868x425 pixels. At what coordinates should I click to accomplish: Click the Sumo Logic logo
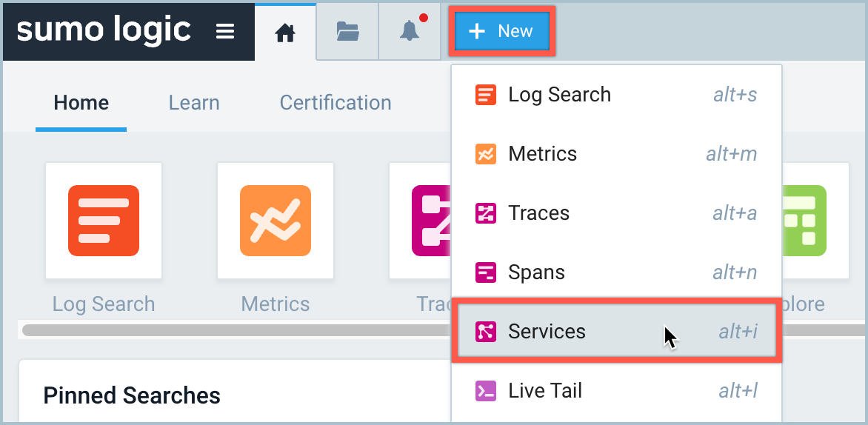pos(104,30)
